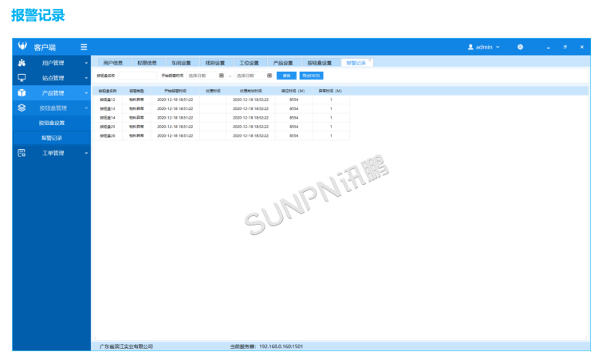The width and height of the screenshot is (598, 364).
Task: Expand the 站点管理 menu chevron
Action: 86,78
